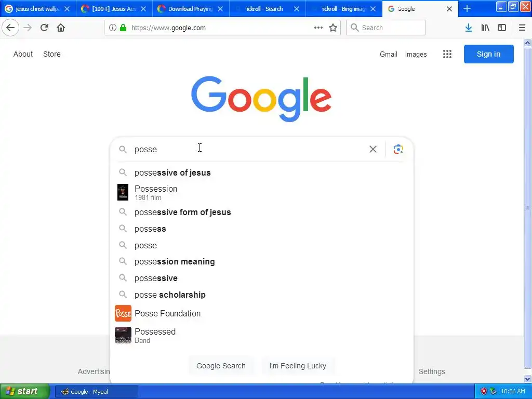The height and width of the screenshot is (399, 532).
Task: Open the Google apps grid icon
Action: (447, 54)
